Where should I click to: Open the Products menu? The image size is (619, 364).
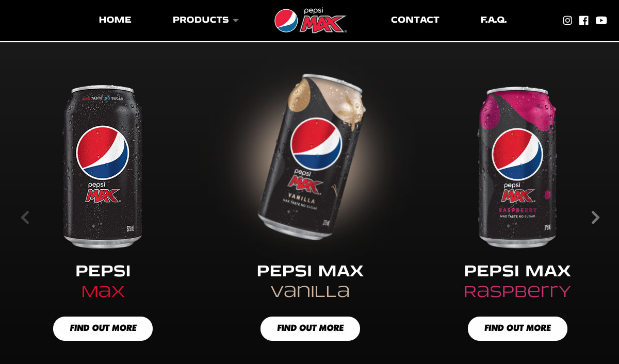[201, 20]
